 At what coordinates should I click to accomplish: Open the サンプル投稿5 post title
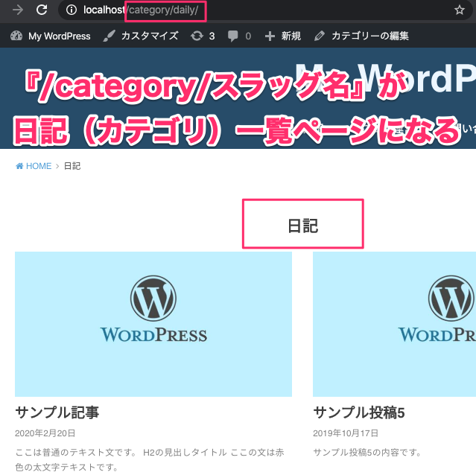359,412
